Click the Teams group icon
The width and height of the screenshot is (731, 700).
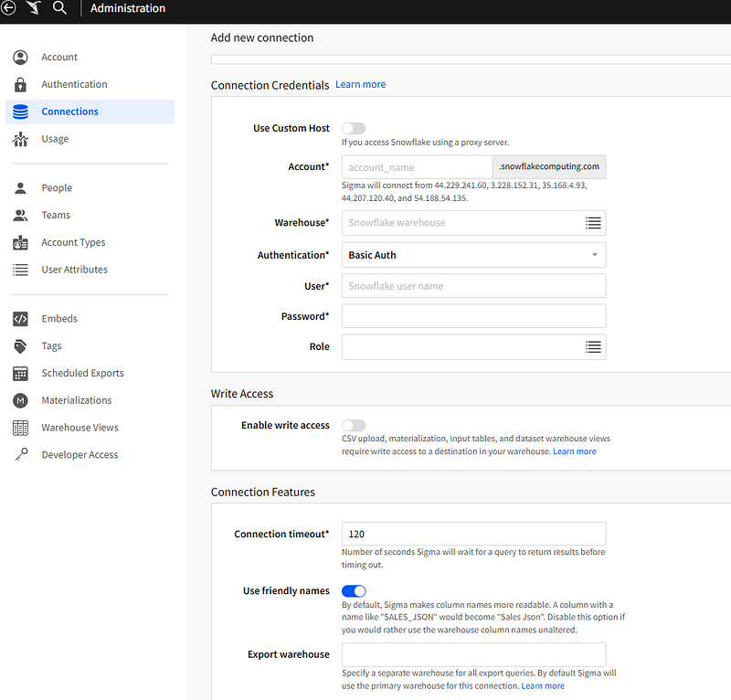point(20,215)
